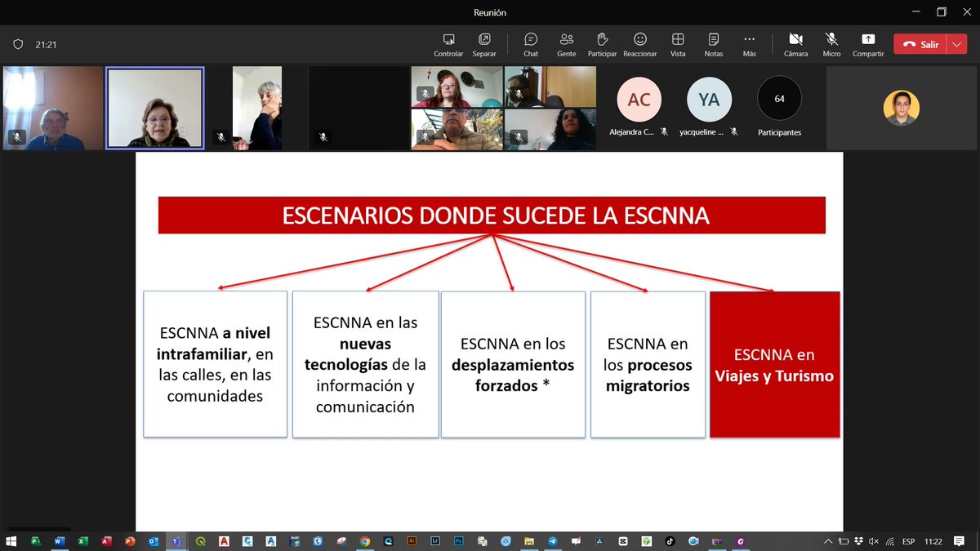This screenshot has width=980, height=551.
Task: Open Zoom from the taskbar
Action: point(693,541)
